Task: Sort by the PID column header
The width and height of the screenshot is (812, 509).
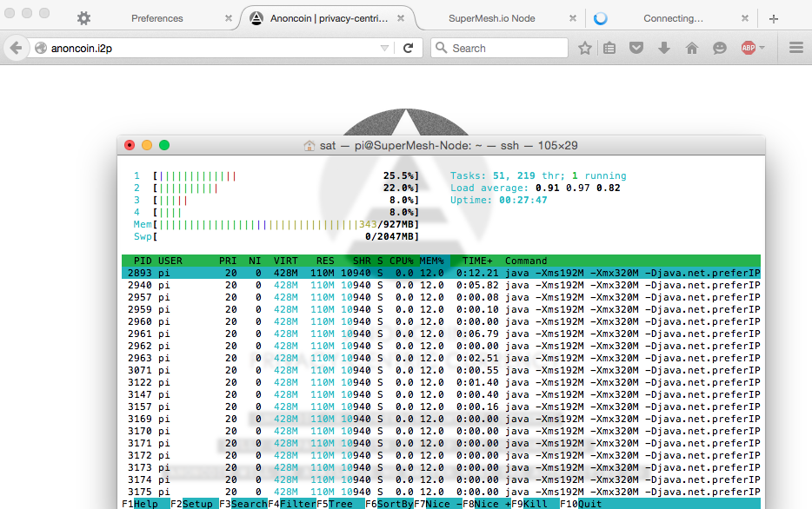Action: click(x=143, y=261)
